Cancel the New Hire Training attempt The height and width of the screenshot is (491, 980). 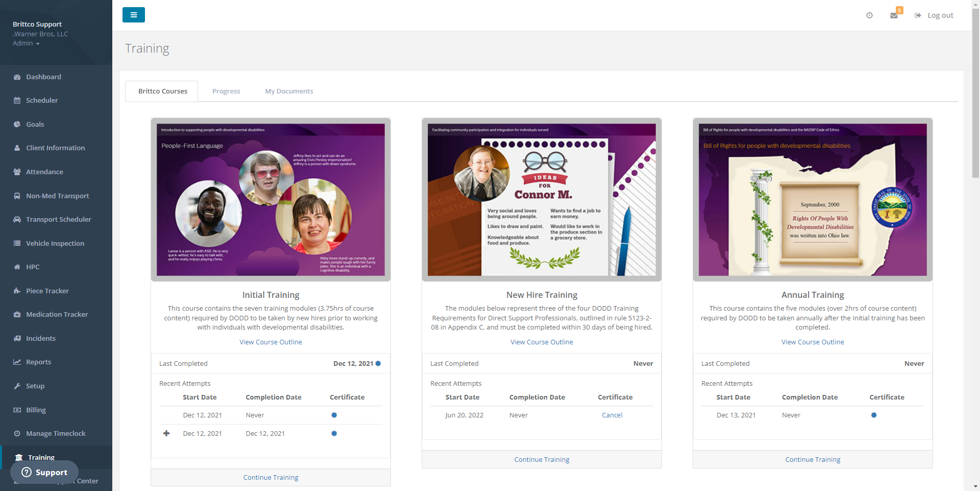tap(611, 415)
